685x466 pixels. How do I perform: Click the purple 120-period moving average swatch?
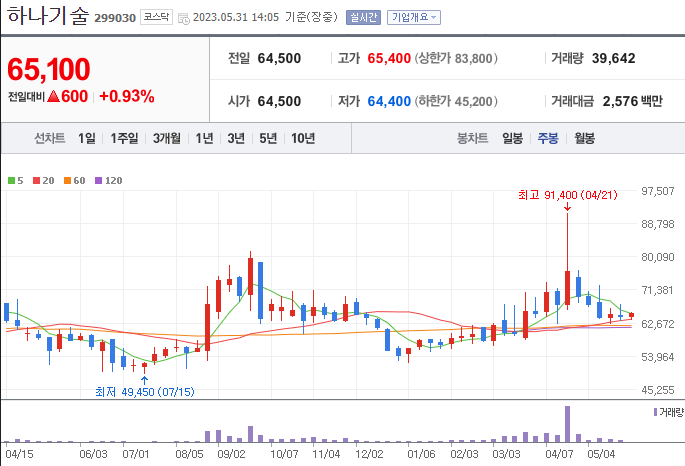point(98,180)
